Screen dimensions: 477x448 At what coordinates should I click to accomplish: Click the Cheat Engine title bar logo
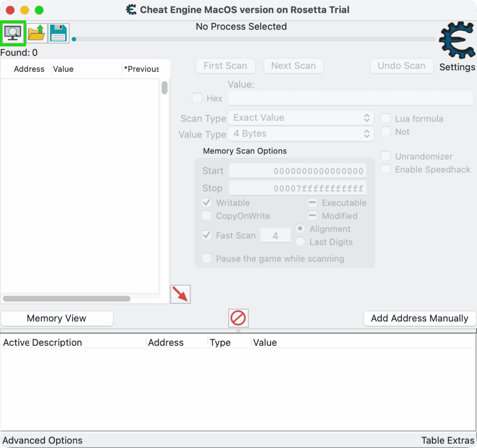coord(132,10)
